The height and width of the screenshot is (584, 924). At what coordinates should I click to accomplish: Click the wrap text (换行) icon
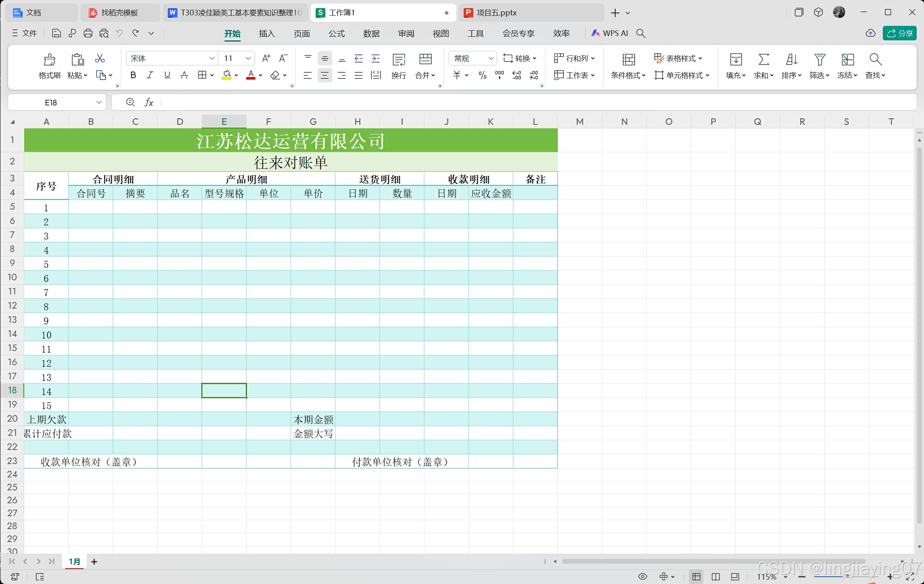pos(399,60)
